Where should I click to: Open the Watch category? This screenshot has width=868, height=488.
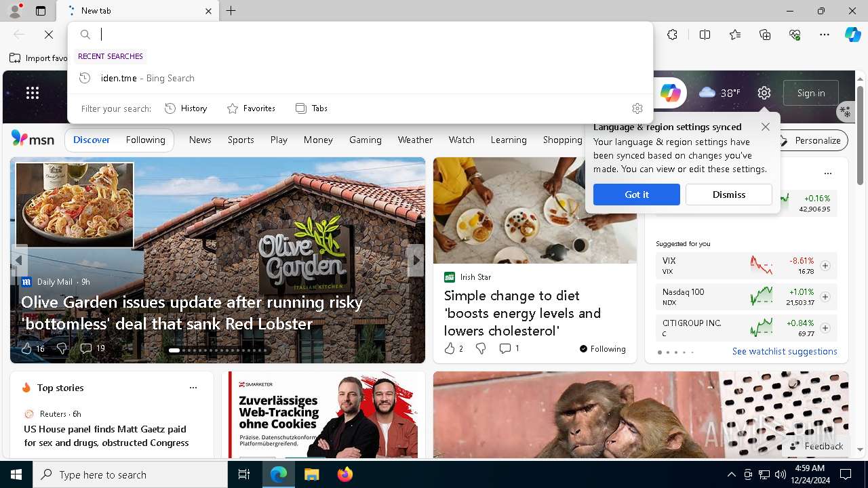[462, 140]
